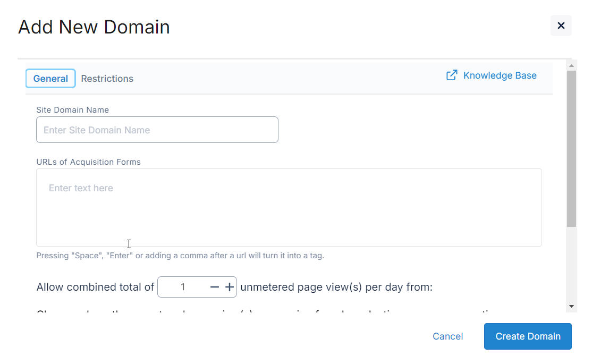Viewport: 592px width, 364px height.
Task: Click the dialog's vertical scrollbar thumb
Action: 571,149
